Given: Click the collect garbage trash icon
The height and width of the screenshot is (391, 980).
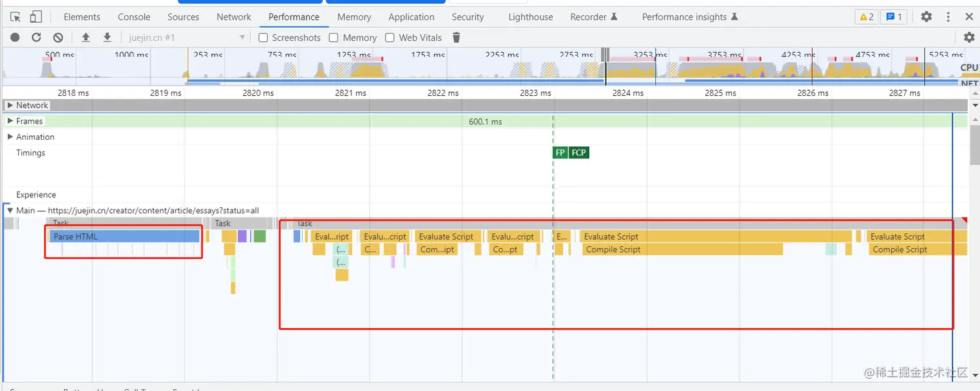Looking at the screenshot, I should coord(456,38).
